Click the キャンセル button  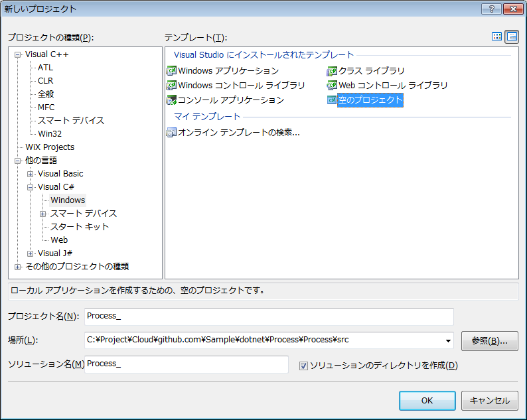tap(489, 401)
